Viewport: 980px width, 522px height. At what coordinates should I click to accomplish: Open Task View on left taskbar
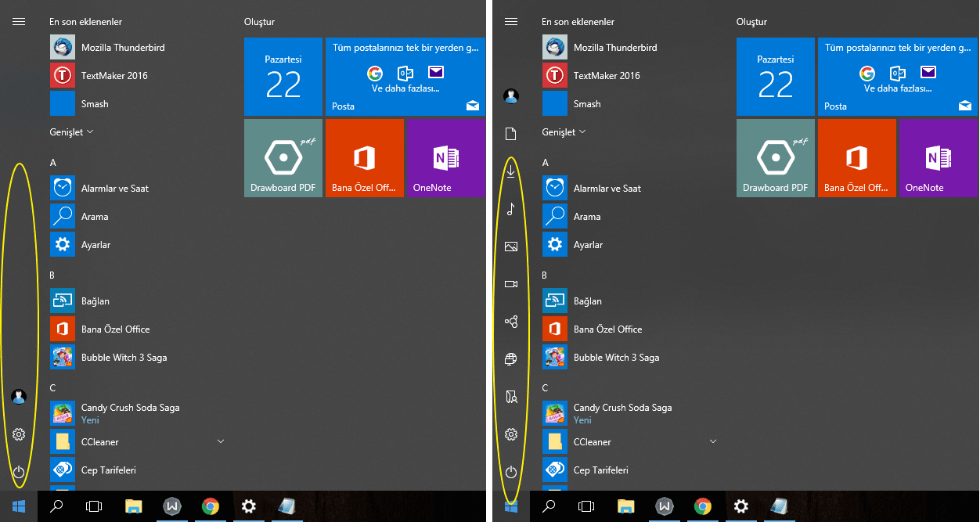(94, 506)
